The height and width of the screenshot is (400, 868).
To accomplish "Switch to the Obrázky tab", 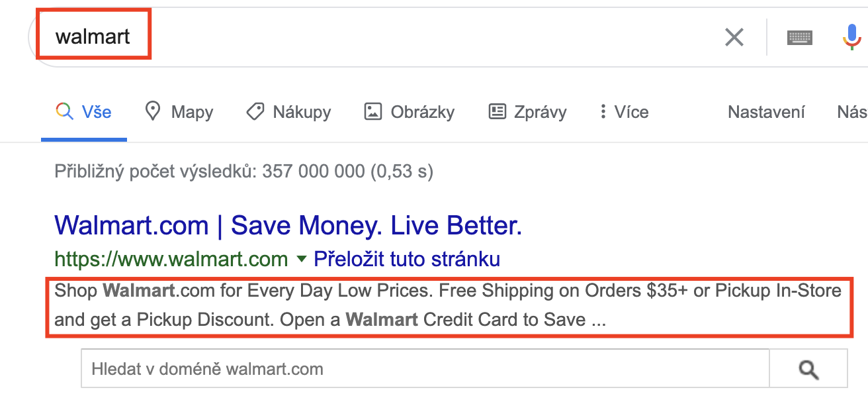I will click(x=410, y=112).
